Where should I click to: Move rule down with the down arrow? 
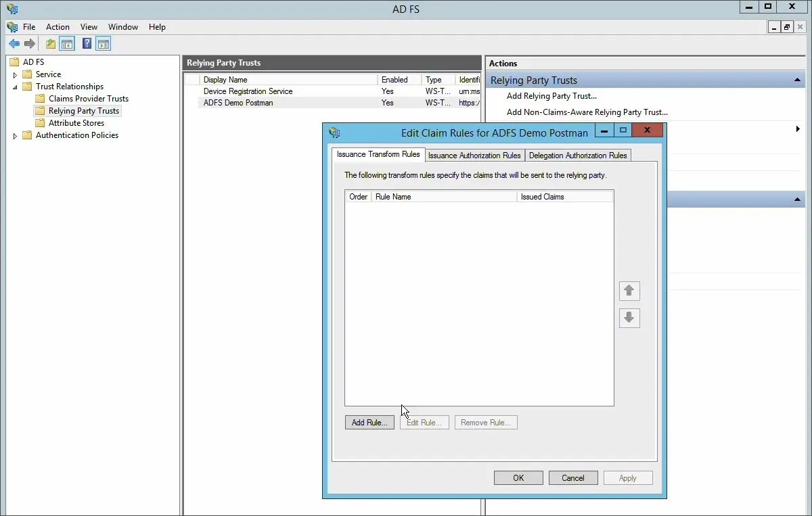coord(629,318)
